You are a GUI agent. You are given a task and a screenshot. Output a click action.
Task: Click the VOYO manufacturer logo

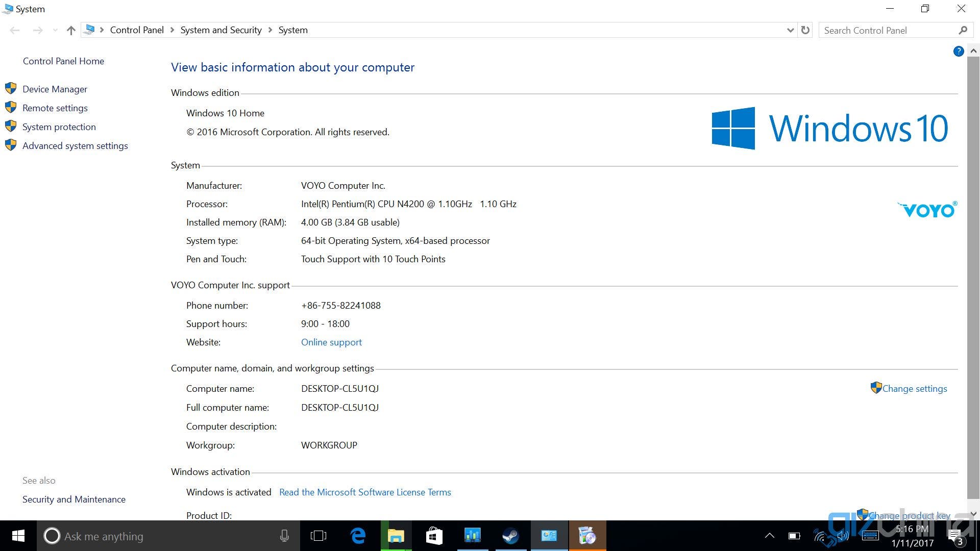[927, 210]
